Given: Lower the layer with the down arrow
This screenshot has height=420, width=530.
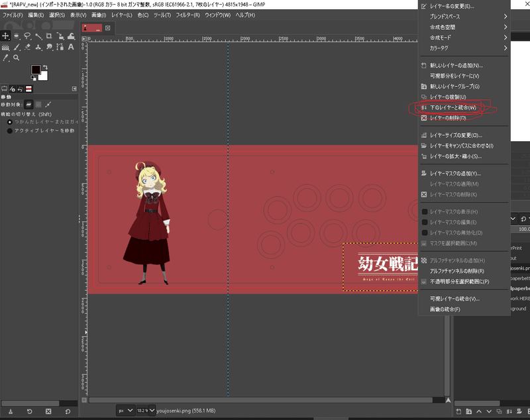Looking at the screenshot, I should (x=489, y=411).
